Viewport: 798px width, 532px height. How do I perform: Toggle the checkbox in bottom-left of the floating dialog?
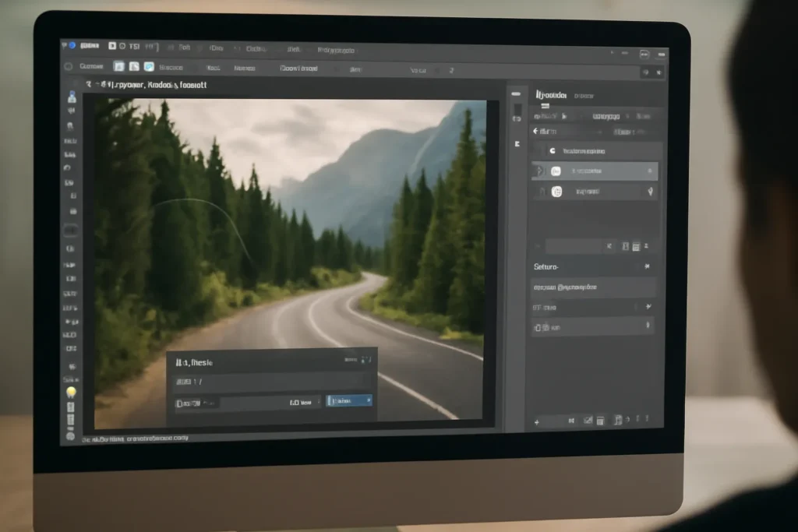[179, 403]
